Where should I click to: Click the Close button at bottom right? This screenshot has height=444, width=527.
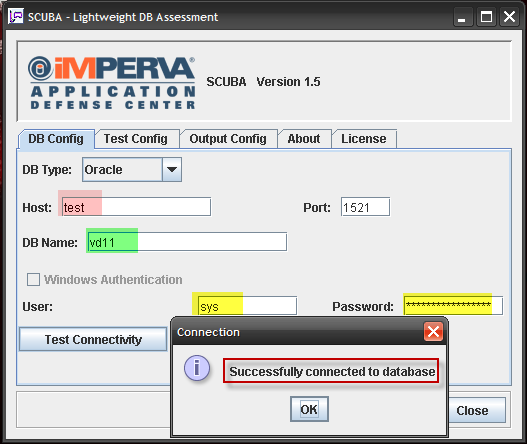[x=477, y=410]
